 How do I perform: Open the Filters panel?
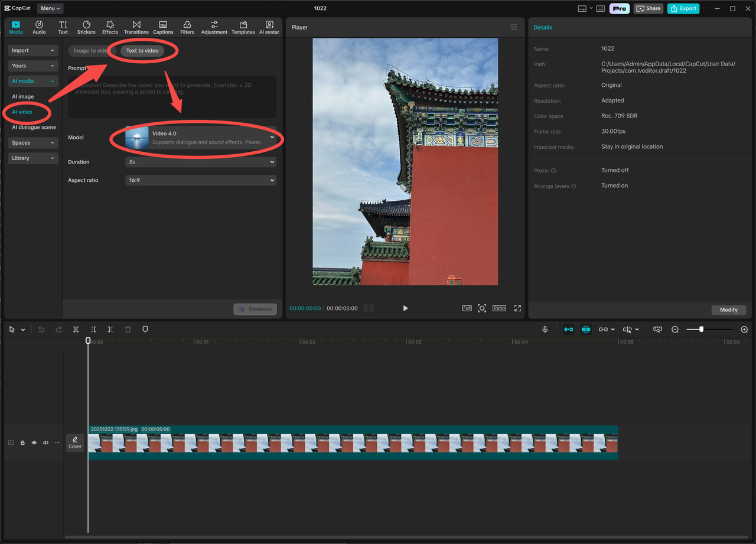[x=187, y=27]
